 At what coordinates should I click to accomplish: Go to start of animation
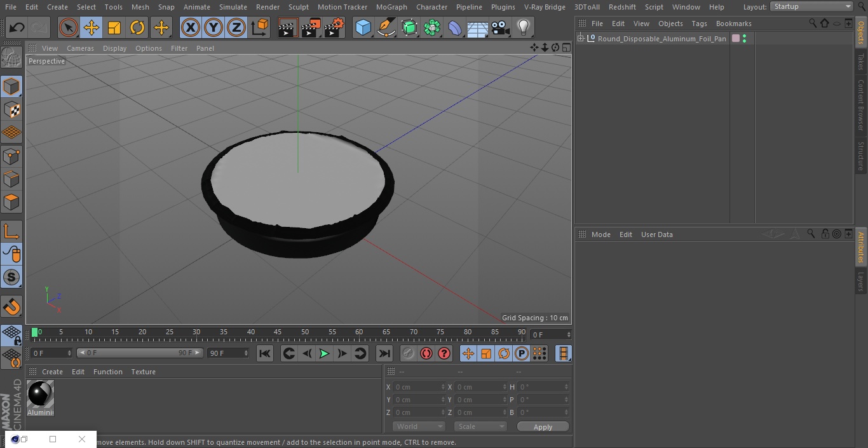(x=265, y=353)
